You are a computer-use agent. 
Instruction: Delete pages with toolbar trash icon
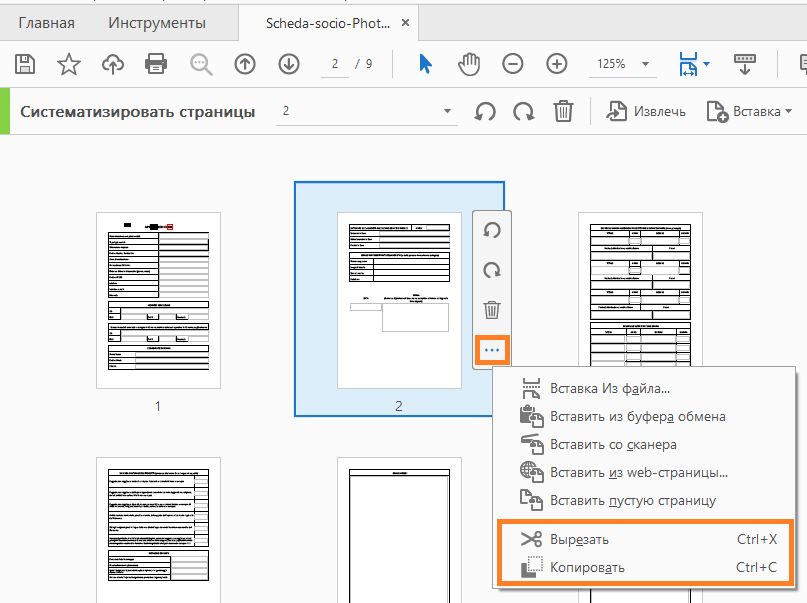click(x=563, y=111)
